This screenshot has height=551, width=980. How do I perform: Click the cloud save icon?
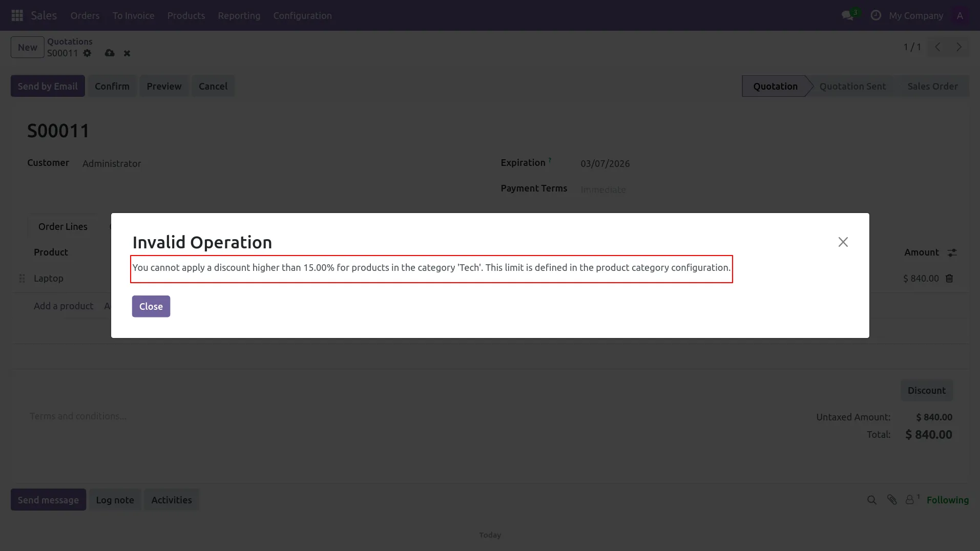click(x=110, y=53)
